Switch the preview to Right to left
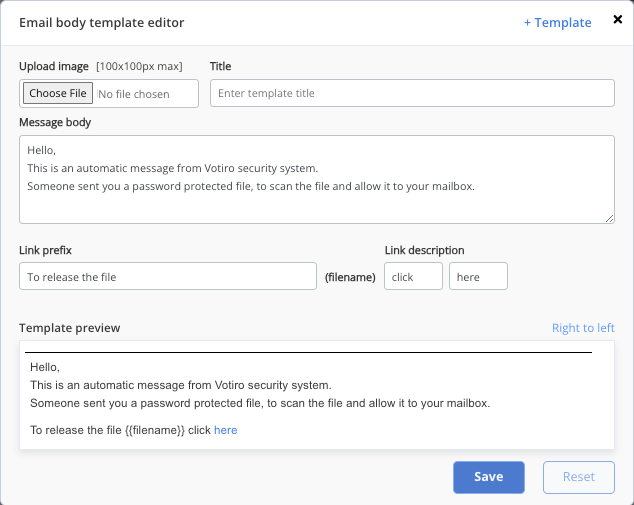Image resolution: width=634 pixels, height=505 pixels. pos(583,328)
